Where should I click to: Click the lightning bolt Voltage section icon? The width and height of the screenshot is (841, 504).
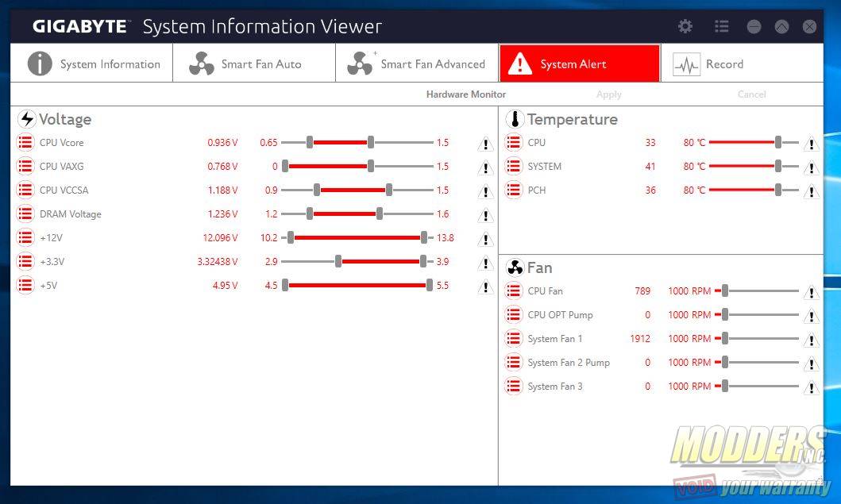[x=27, y=118]
